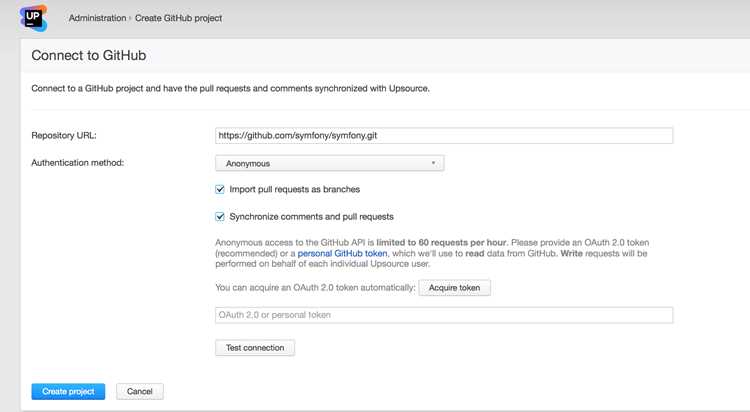The width and height of the screenshot is (750, 412).
Task: Click the Create project button
Action: tap(68, 391)
